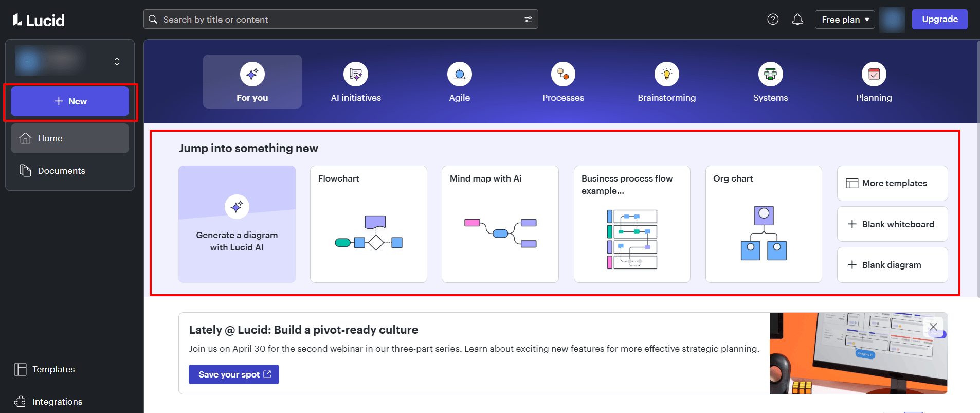Click the magnifier search icon
980x413 pixels.
pos(153,20)
